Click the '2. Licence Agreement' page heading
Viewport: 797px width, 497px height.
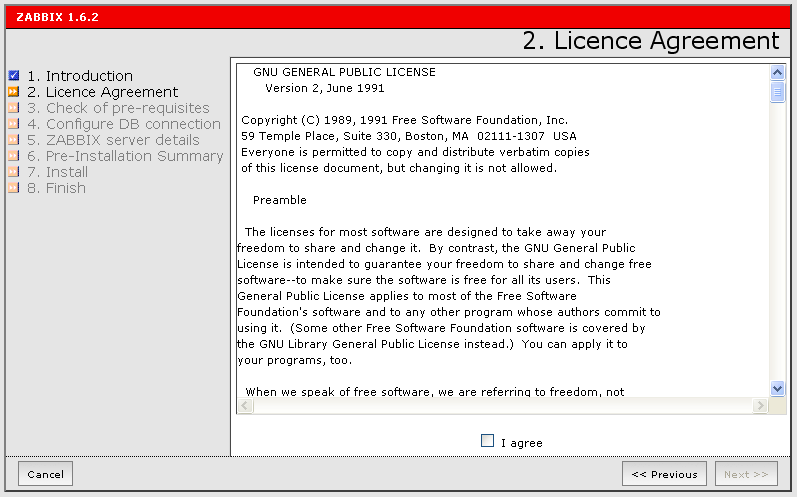(651, 41)
